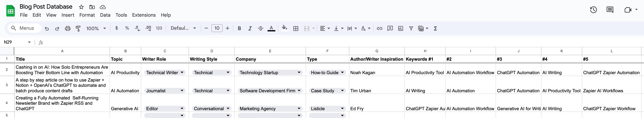
Task: Click the name box showing N29
Action: (17, 42)
